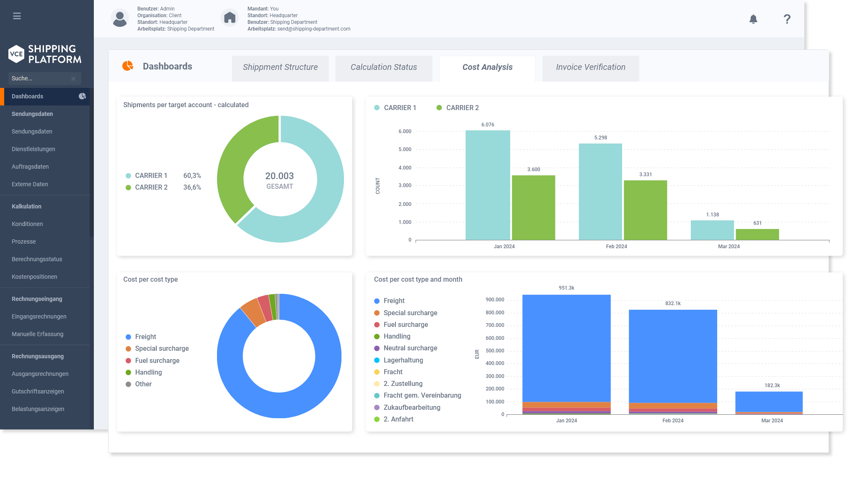
Task: Toggle CARRIER 2 in bar chart legend
Action: [x=457, y=108]
